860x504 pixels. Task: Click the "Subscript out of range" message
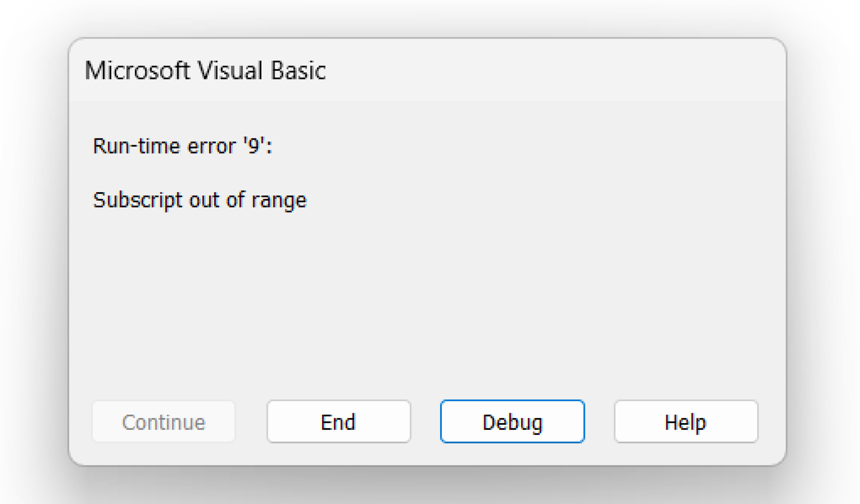coord(199,200)
